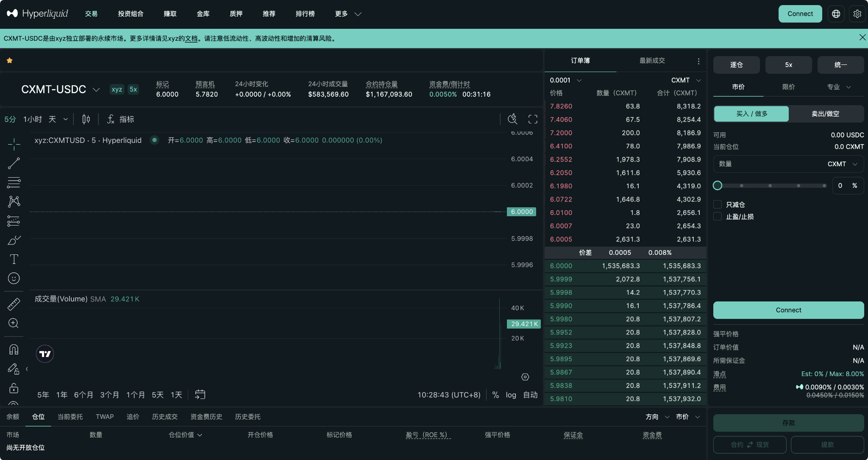
Task: Toggle stay in drawing mode
Action: 14,369
